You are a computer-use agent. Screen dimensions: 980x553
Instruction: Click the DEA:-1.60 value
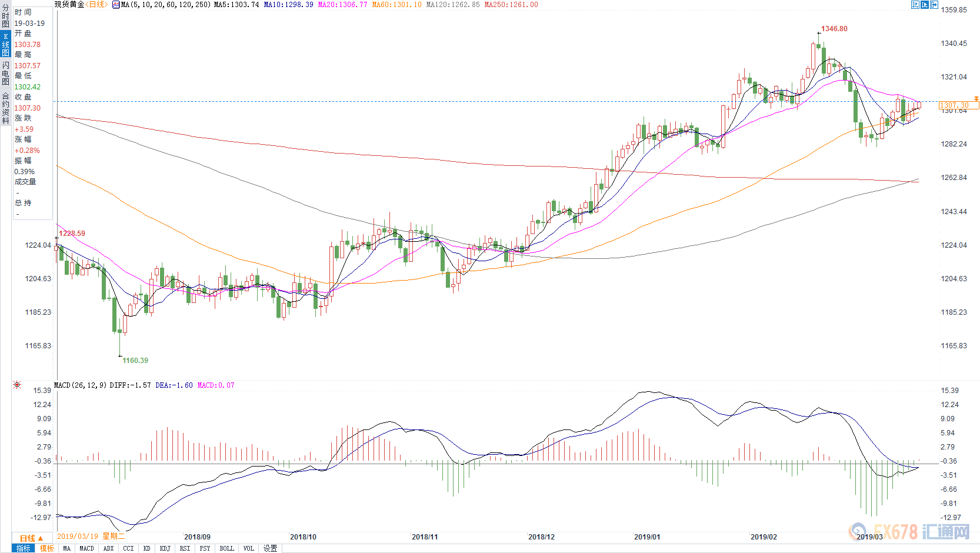[x=174, y=385]
